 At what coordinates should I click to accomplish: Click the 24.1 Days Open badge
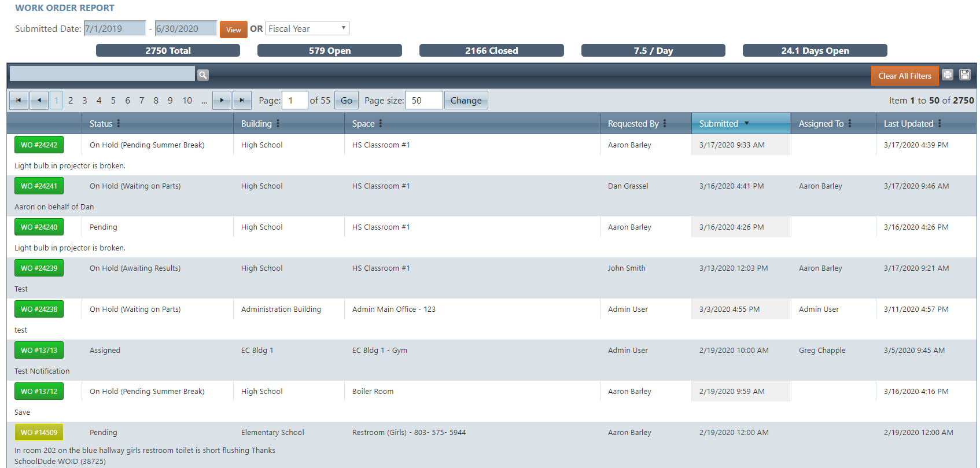point(815,50)
